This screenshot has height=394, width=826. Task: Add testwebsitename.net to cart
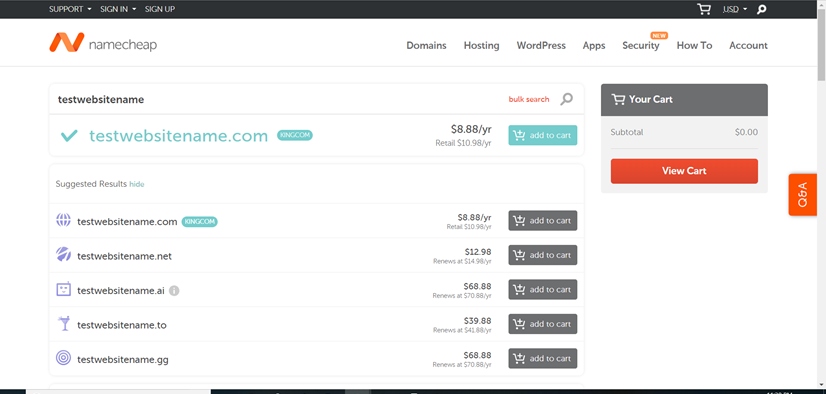coord(543,255)
